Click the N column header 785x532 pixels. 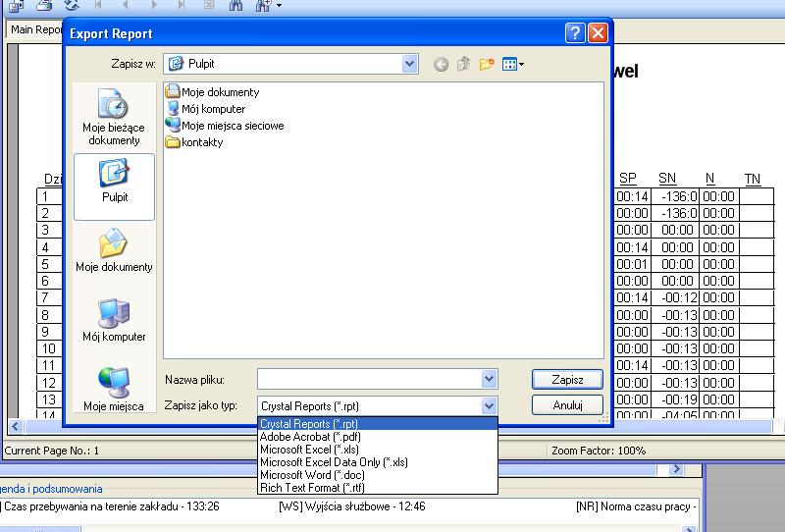709,179
